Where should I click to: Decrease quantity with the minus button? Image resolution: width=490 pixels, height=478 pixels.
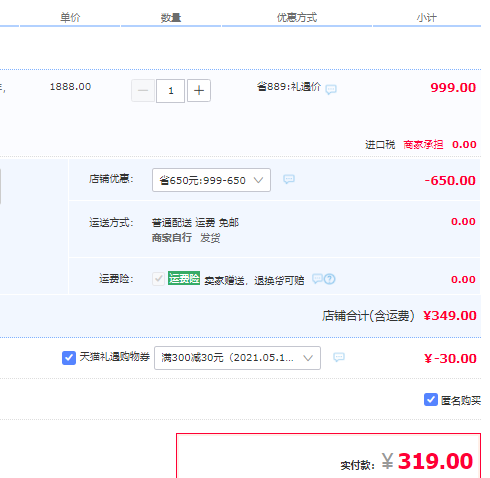tap(143, 90)
